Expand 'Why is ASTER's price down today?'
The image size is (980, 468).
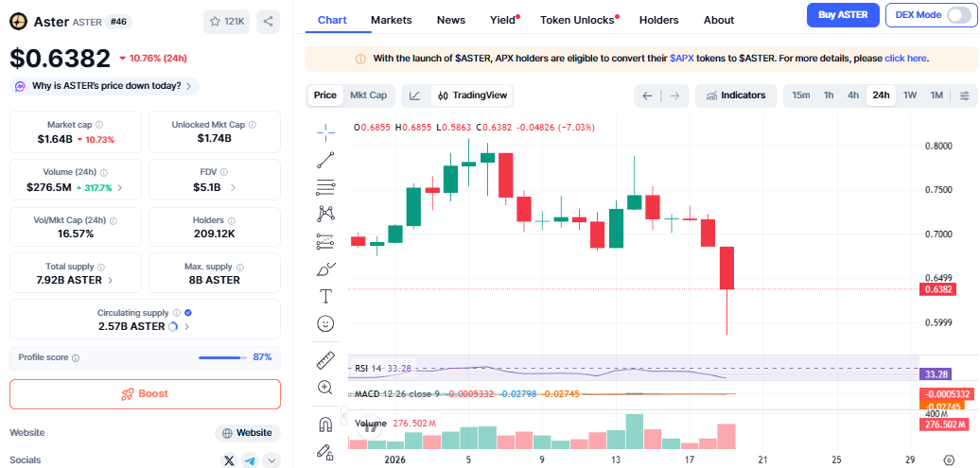click(104, 86)
